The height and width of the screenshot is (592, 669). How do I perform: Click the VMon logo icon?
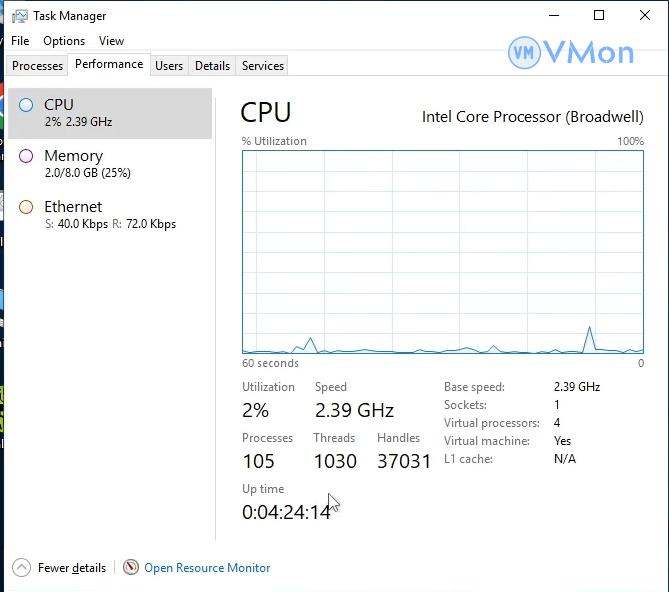pyautogui.click(x=524, y=53)
